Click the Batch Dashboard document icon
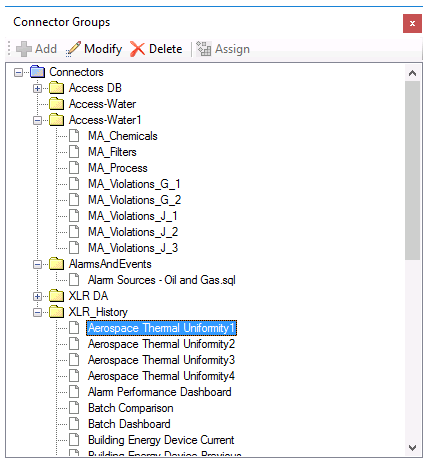Image resolution: width=429 pixels, height=463 pixels. (74, 424)
